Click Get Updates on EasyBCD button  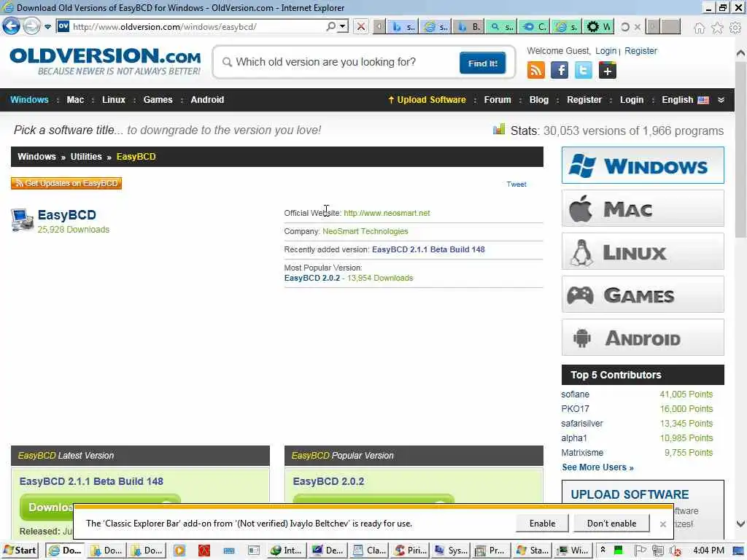click(x=66, y=183)
